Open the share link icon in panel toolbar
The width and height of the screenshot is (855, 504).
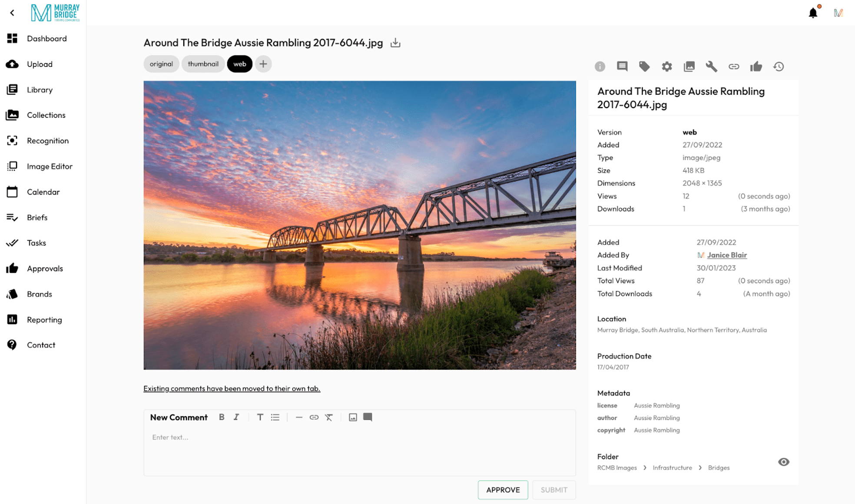(734, 66)
